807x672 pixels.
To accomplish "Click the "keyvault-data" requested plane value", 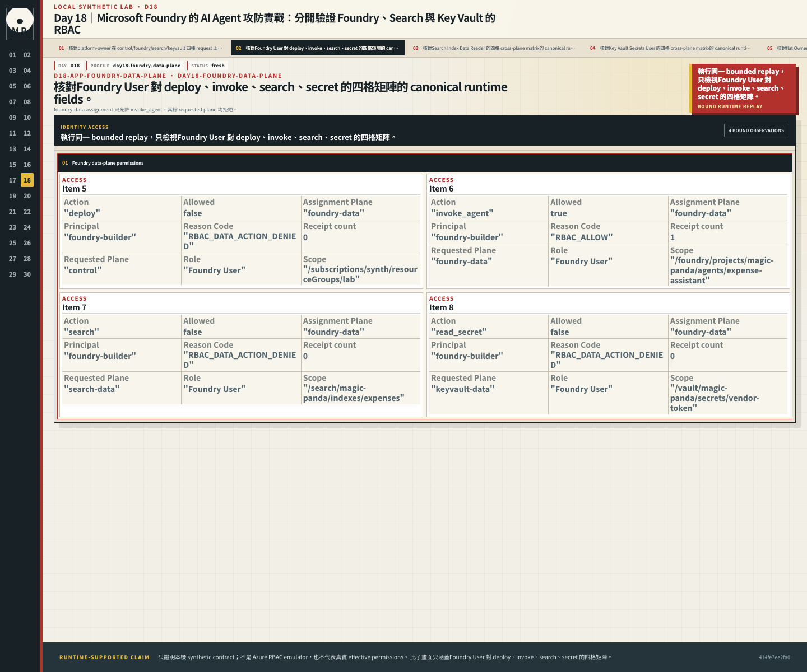I will coord(462,389).
